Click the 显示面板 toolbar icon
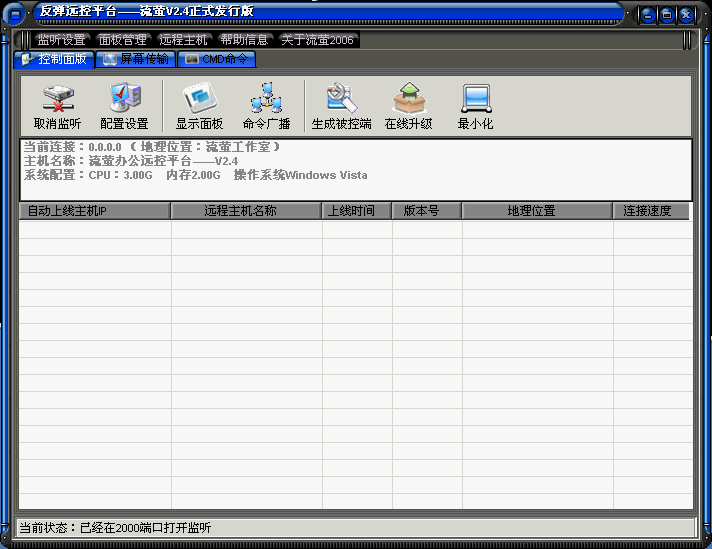The height and width of the screenshot is (549, 712). 199,106
